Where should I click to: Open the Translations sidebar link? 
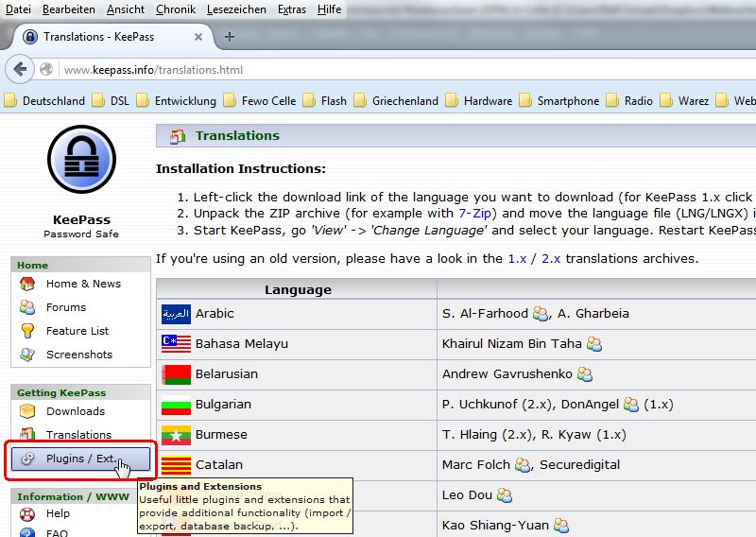click(78, 435)
